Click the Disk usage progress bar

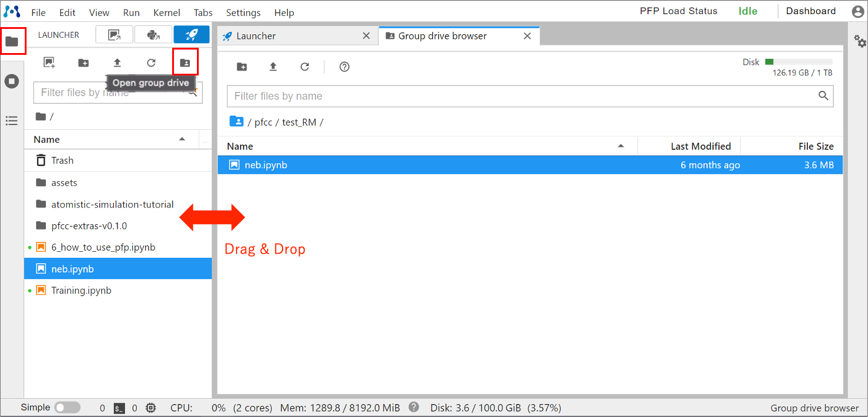[798, 61]
